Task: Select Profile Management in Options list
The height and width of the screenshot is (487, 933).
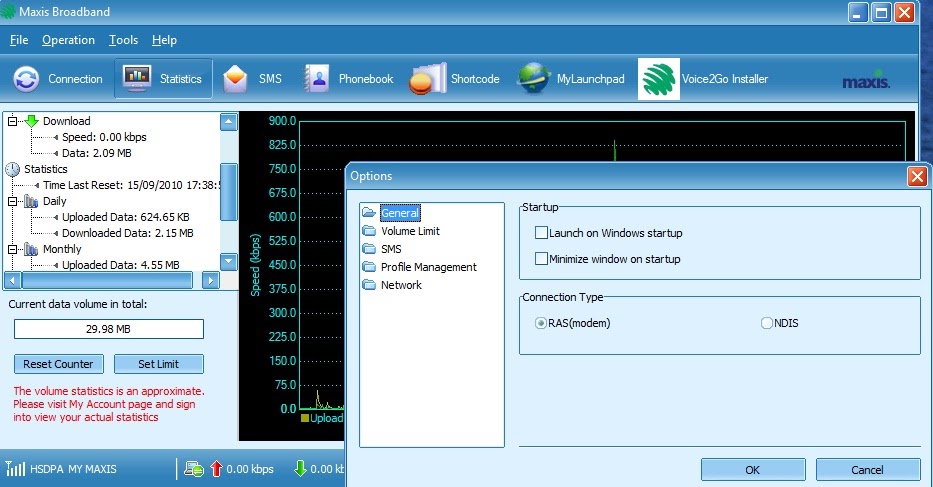Action: [x=428, y=267]
